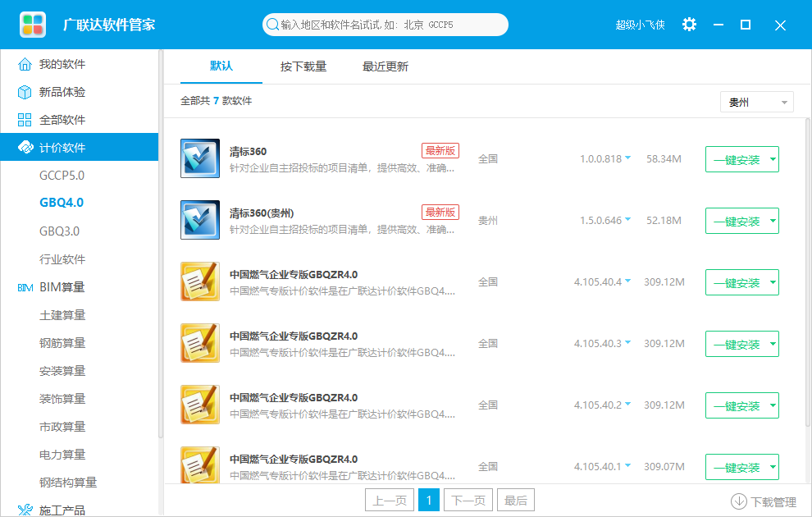This screenshot has width=812, height=517.
Task: Click the 清标360 title text
Action: point(248,152)
